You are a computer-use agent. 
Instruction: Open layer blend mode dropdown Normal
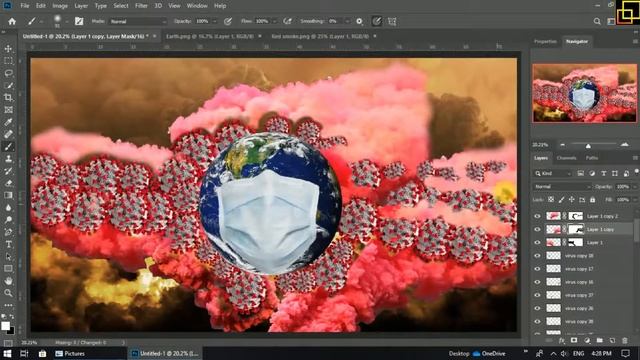[562, 187]
